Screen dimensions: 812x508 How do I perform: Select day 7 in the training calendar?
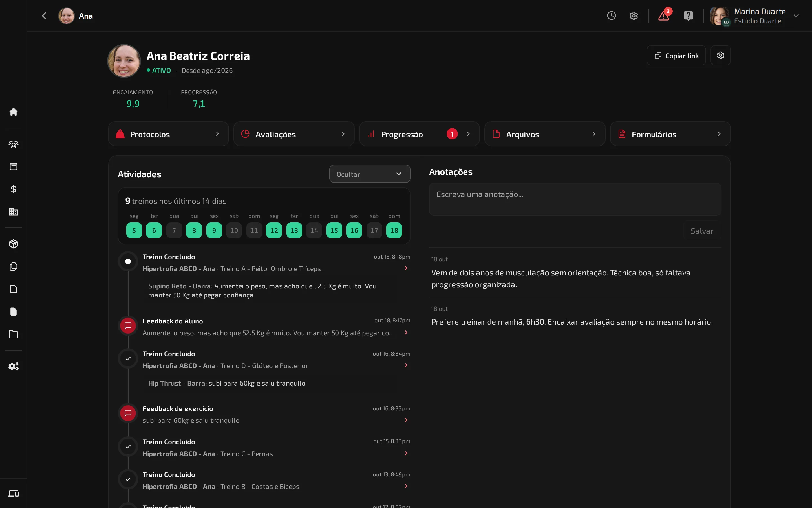(x=174, y=231)
